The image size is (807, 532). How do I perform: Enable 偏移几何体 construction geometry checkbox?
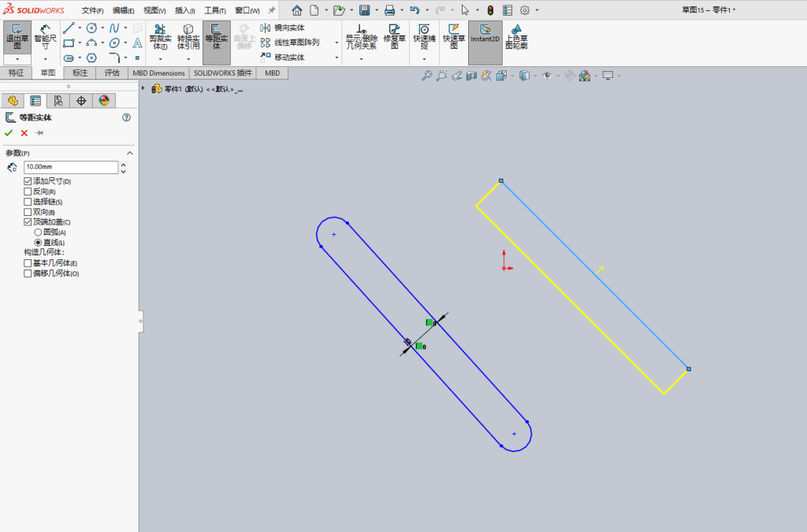click(x=28, y=273)
